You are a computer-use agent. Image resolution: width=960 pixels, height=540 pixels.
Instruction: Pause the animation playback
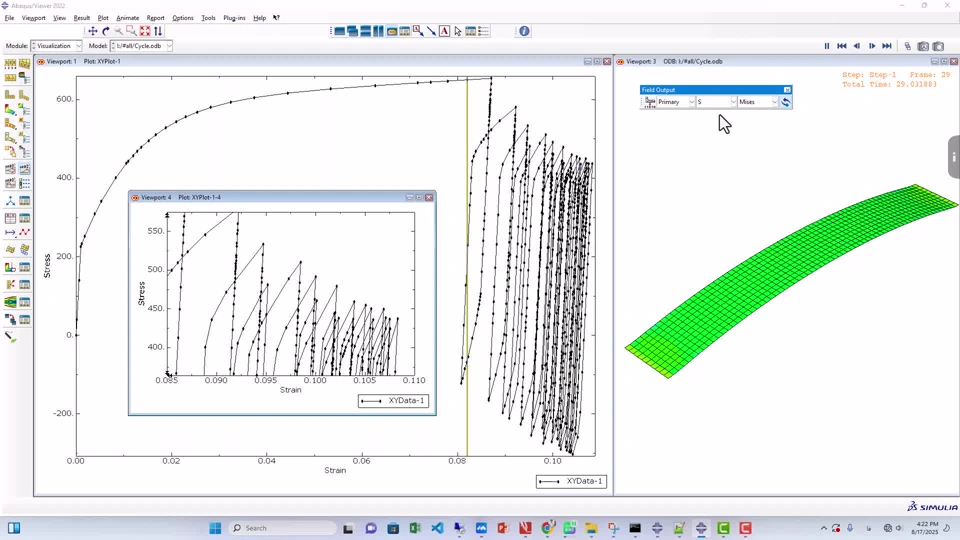(x=827, y=46)
